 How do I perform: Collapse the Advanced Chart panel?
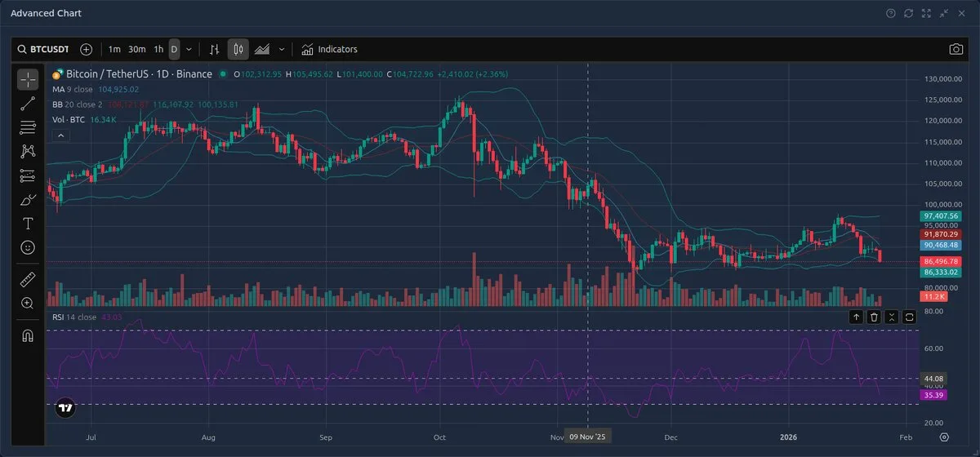tap(944, 13)
